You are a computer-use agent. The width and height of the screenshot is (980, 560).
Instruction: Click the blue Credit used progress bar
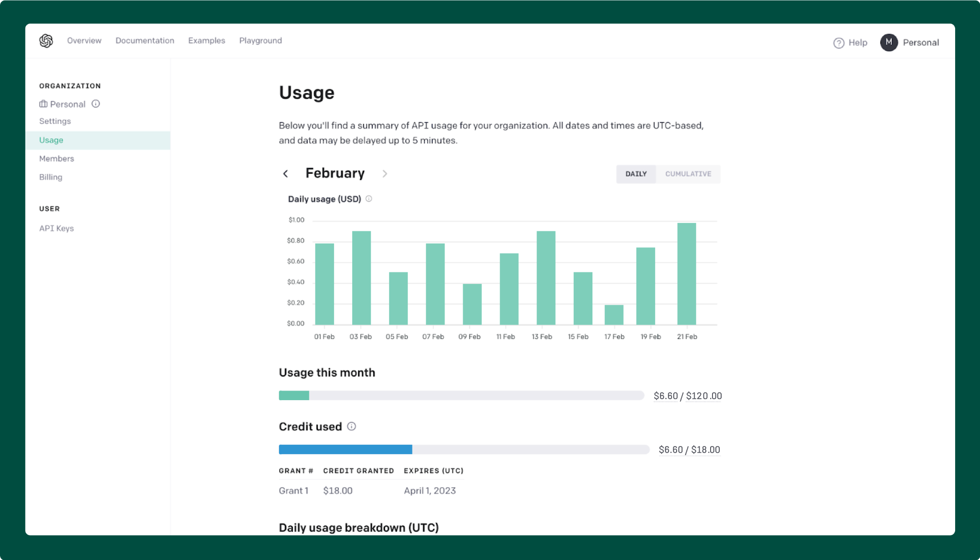coord(345,449)
